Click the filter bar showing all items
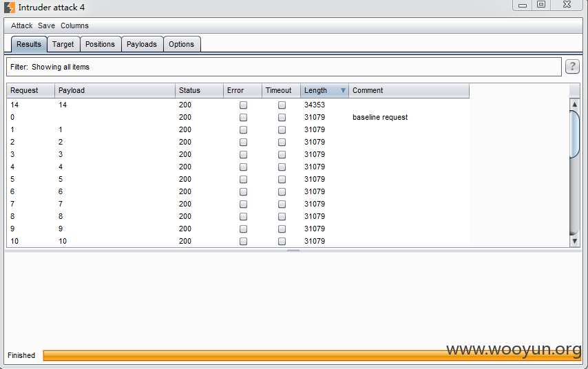588x369 pixels. tap(284, 67)
